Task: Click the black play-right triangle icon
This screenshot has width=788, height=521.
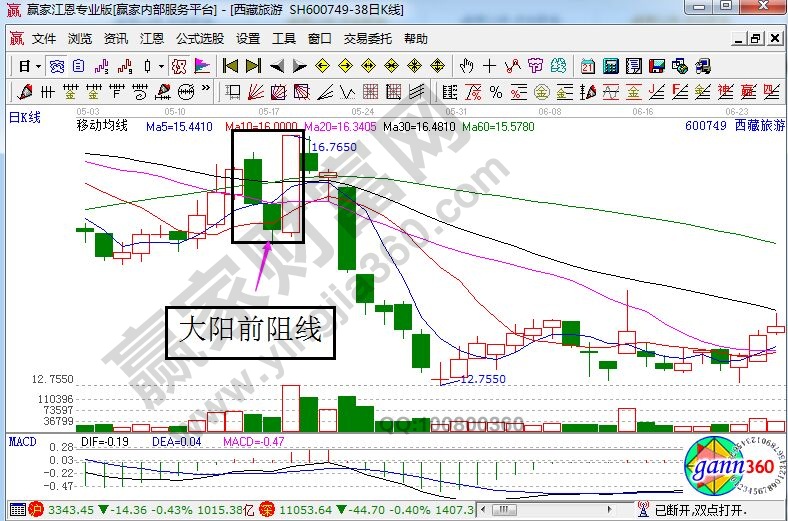Action: (299, 67)
